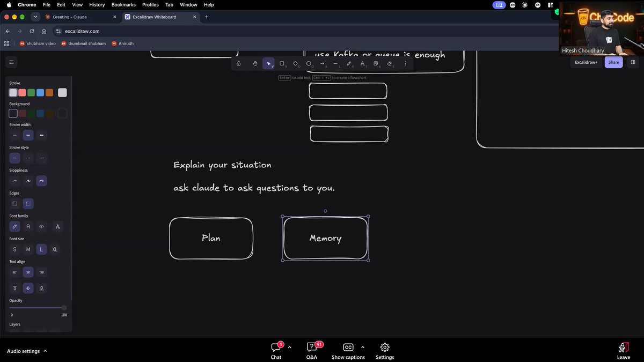
Task: Open the History menu
Action: pos(97,4)
